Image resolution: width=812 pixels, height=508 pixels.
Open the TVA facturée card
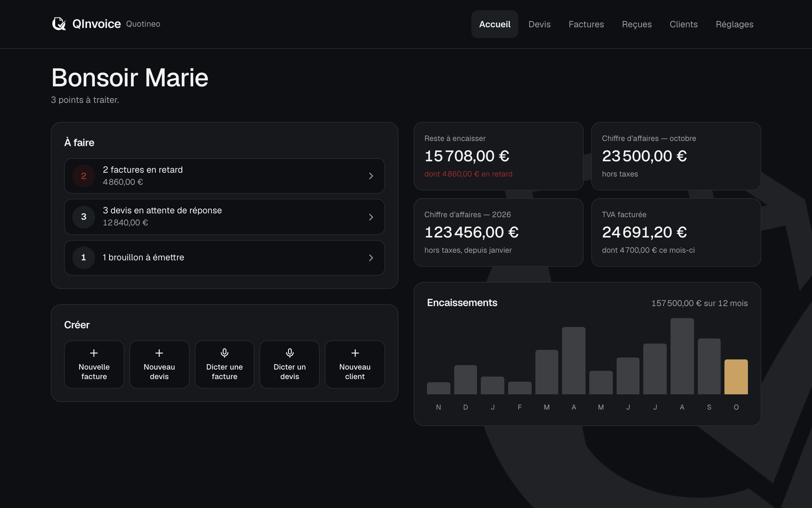676,232
